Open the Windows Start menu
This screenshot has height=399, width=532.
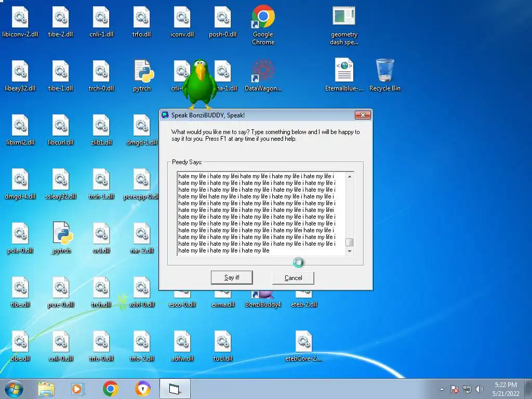[x=14, y=389]
